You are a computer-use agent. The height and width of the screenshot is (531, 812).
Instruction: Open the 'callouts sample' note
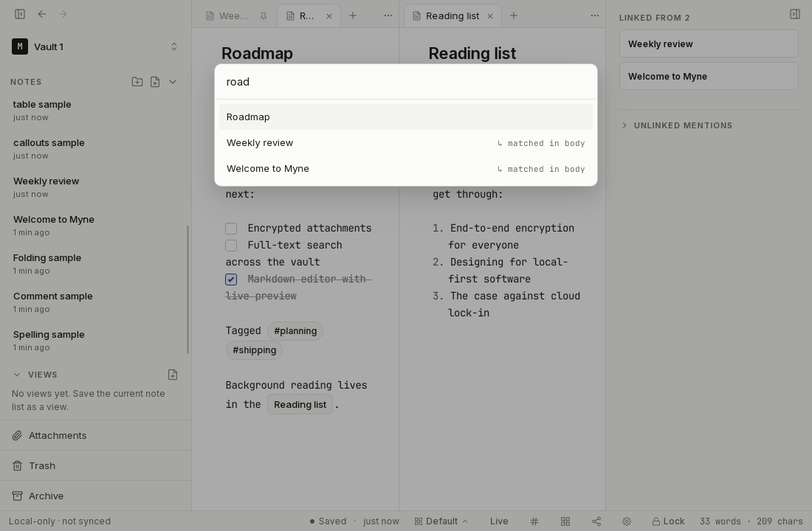(x=95, y=148)
